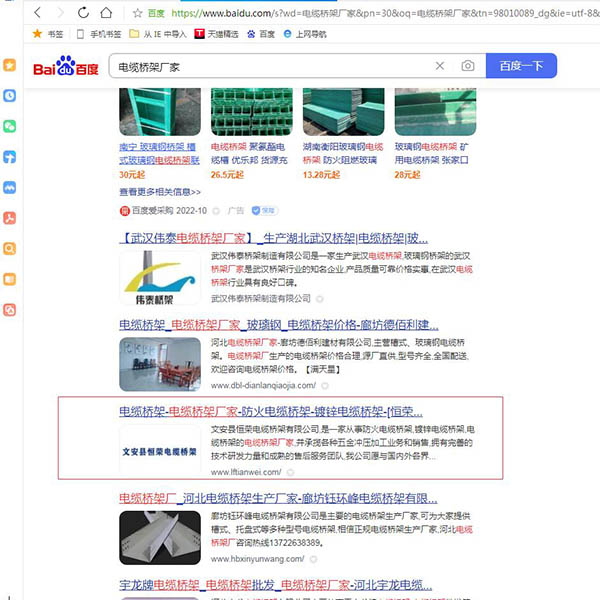600x600 pixels.
Task: Open the 天猫精选 bookmark
Action: [216, 34]
